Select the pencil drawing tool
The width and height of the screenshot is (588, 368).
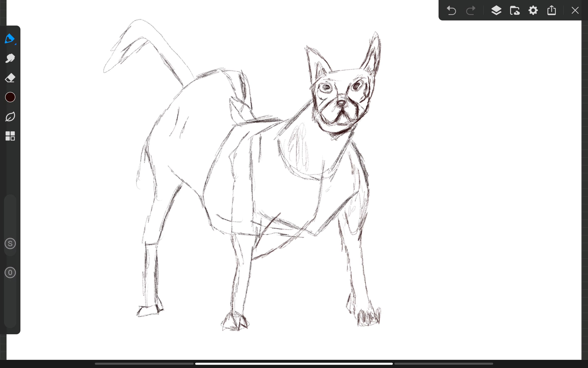pos(10,39)
